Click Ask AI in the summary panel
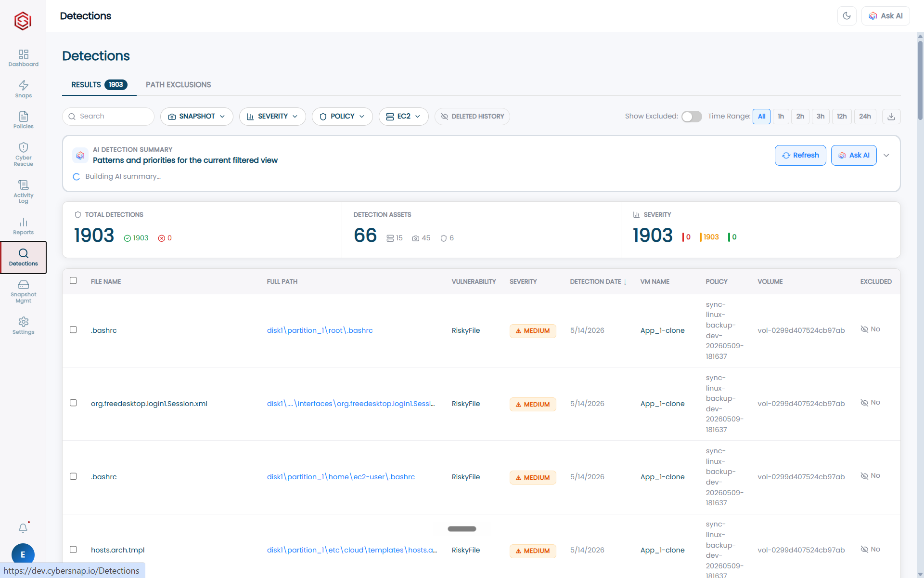Screen dimensions: 924x578 click(854, 155)
